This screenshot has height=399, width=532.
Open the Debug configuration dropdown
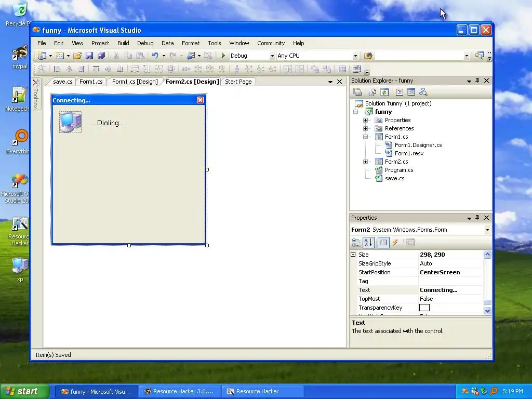coord(272,56)
